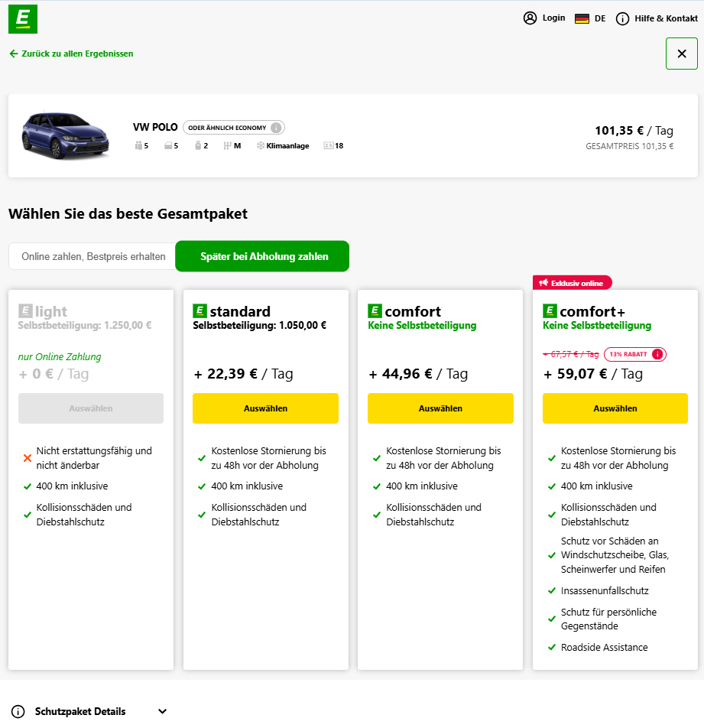Click the back arrow next to Zurück

(x=14, y=54)
